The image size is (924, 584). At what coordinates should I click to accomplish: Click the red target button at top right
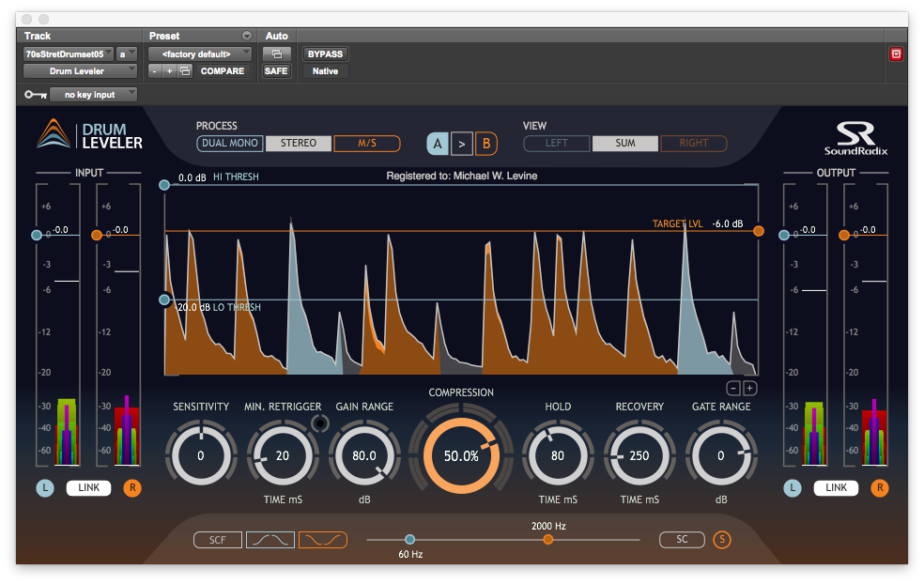click(x=896, y=54)
